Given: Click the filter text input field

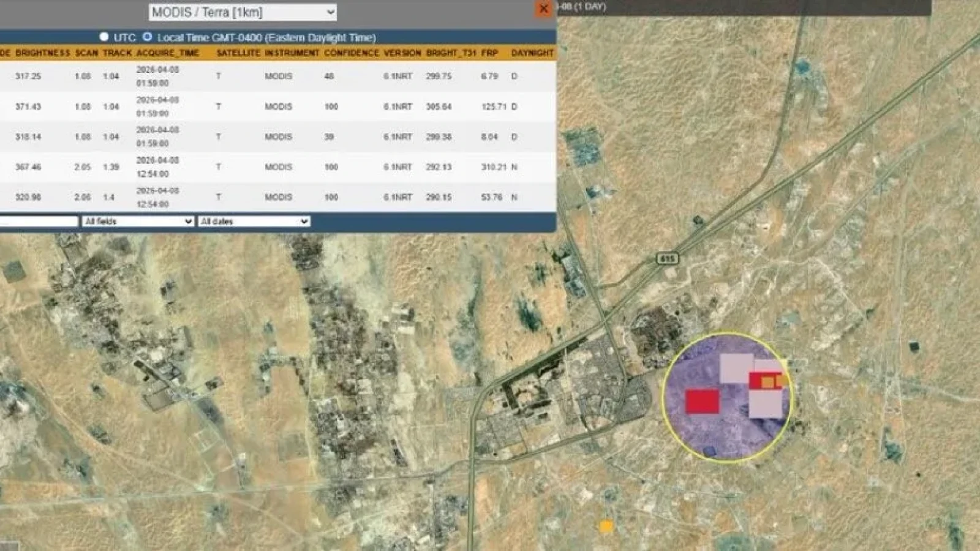Looking at the screenshot, I should pos(39,221).
